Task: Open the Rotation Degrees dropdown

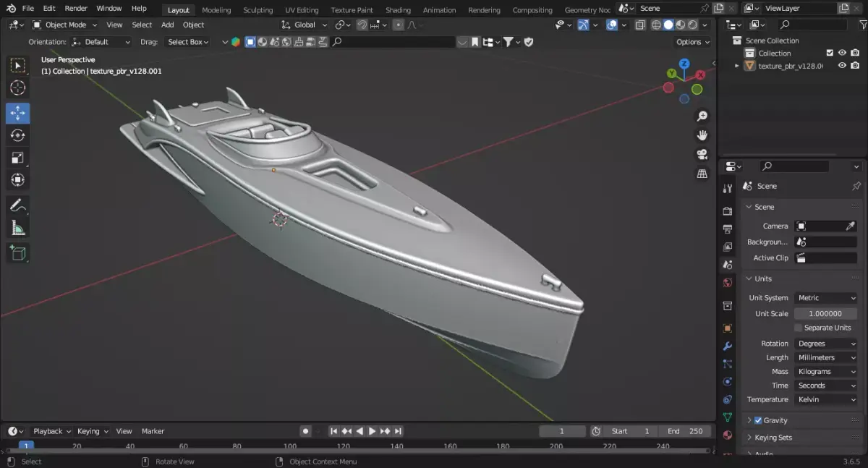Action: [825, 344]
